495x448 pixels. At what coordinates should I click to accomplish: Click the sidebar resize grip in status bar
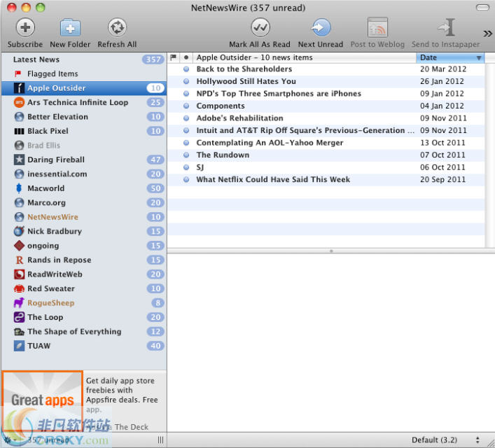pos(161,440)
